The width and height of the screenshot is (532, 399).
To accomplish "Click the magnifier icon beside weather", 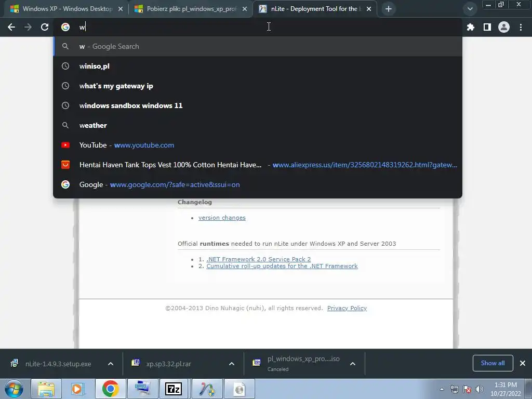I will (x=65, y=125).
